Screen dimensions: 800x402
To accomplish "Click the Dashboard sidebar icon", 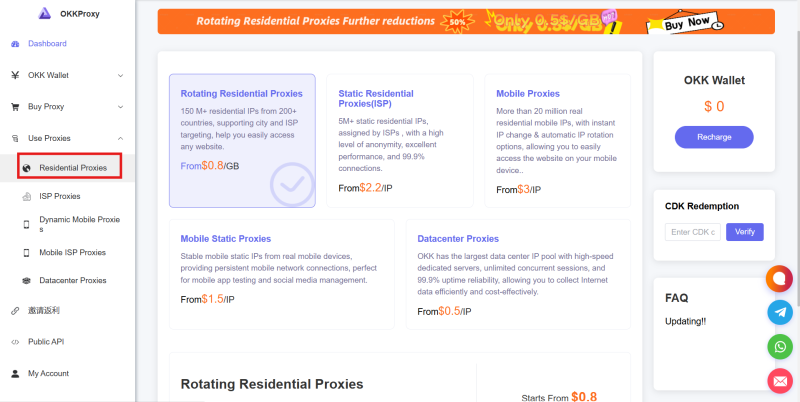I will [15, 44].
